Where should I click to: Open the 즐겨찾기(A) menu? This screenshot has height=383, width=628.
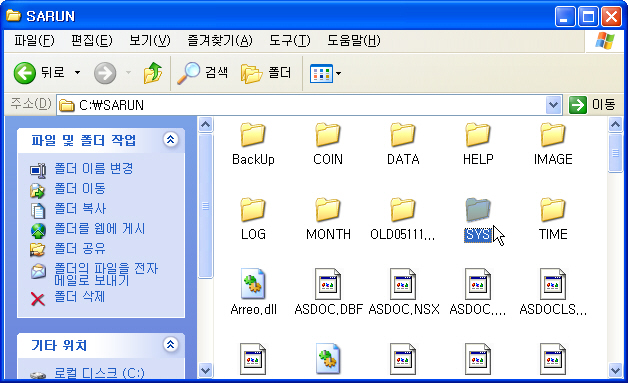point(220,40)
